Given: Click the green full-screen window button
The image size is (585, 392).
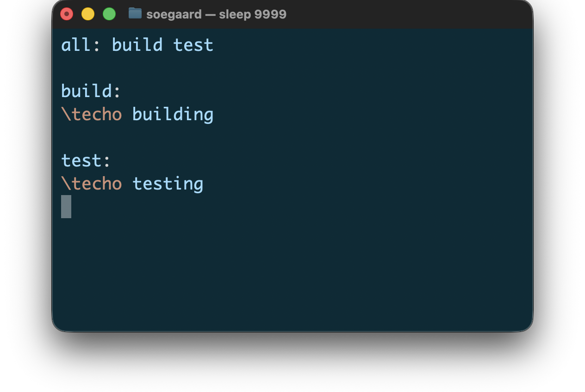Looking at the screenshot, I should pyautogui.click(x=109, y=14).
